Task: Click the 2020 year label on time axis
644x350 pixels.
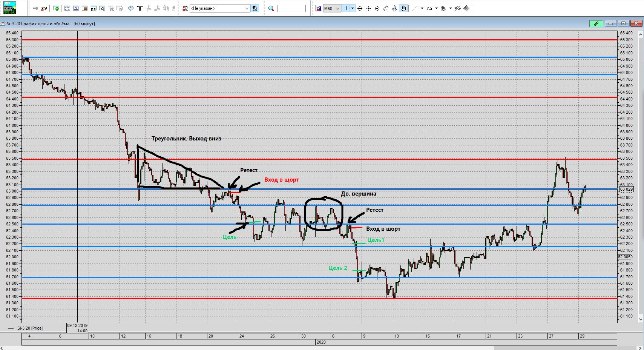Action: [321, 342]
